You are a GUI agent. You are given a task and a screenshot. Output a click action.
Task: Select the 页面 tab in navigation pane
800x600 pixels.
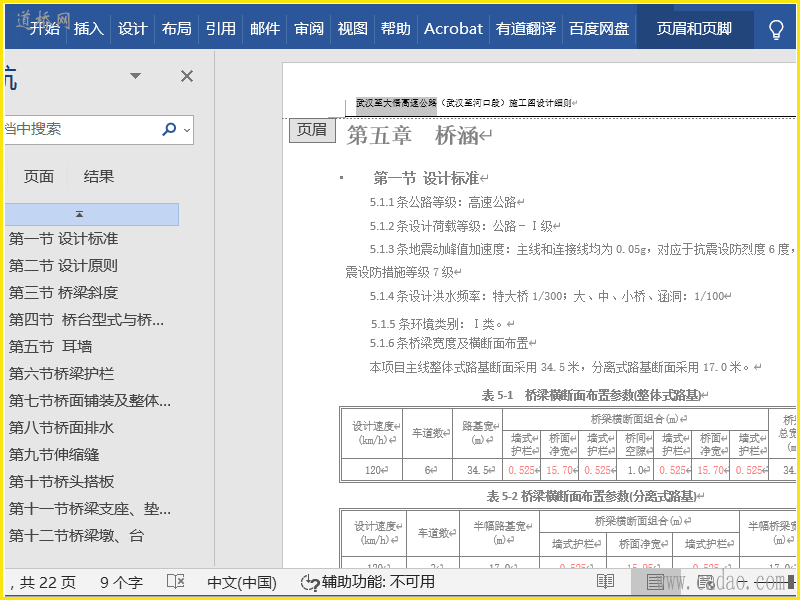[39, 177]
